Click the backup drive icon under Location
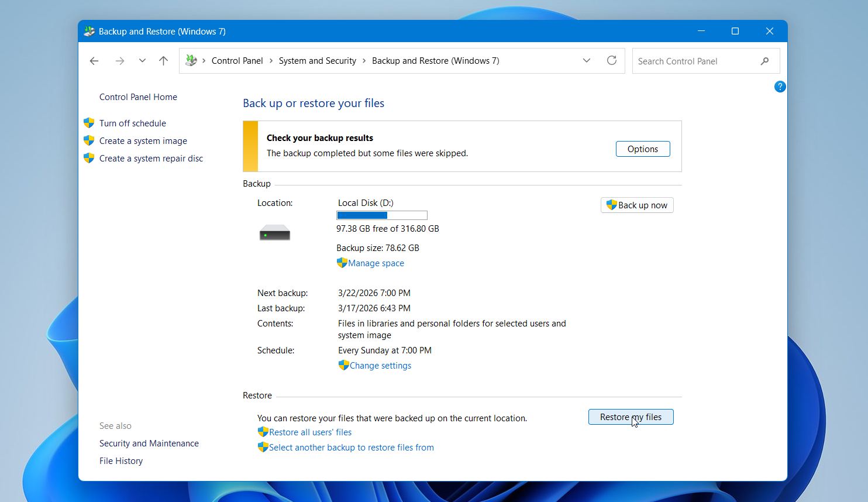 pos(274,232)
